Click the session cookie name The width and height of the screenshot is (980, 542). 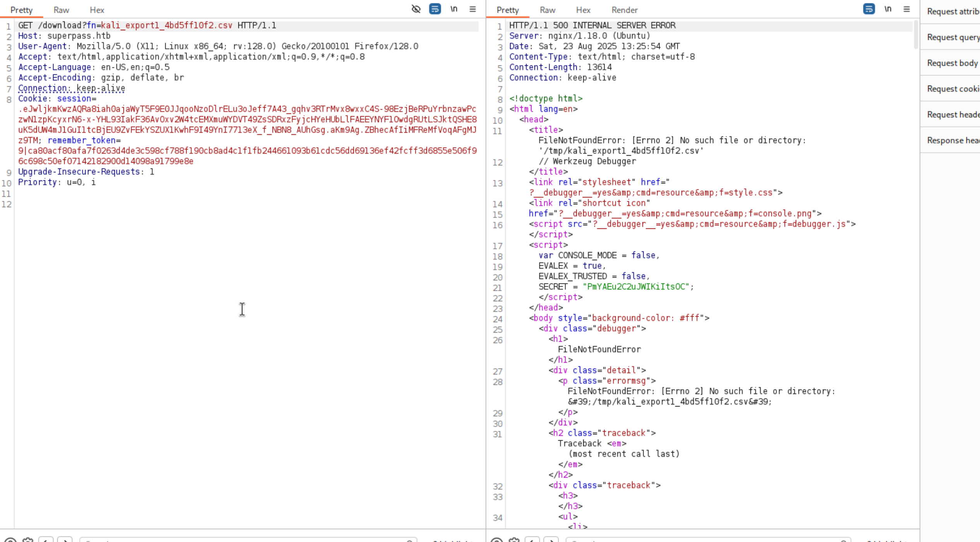click(74, 99)
